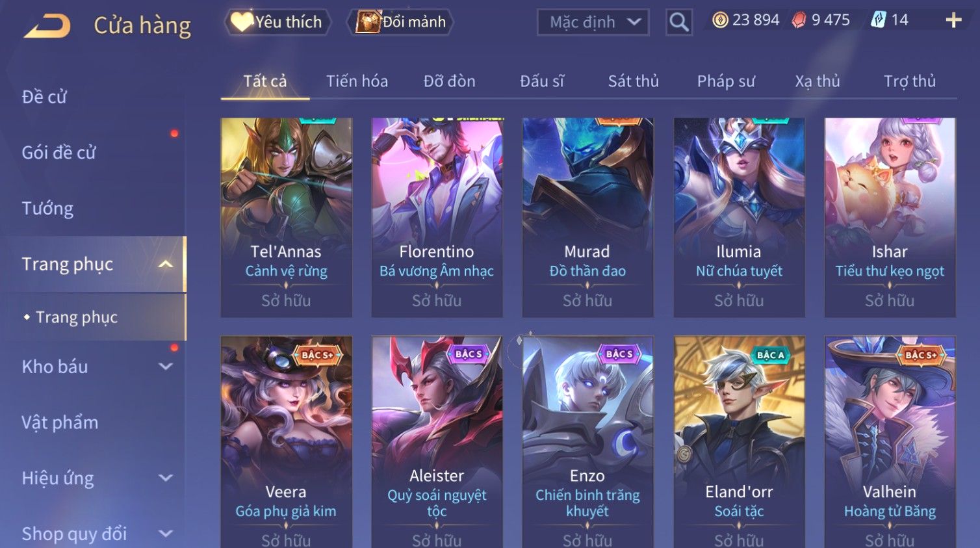The width and height of the screenshot is (980, 548).
Task: Tap the plus icon to add currency
Action: tap(953, 20)
